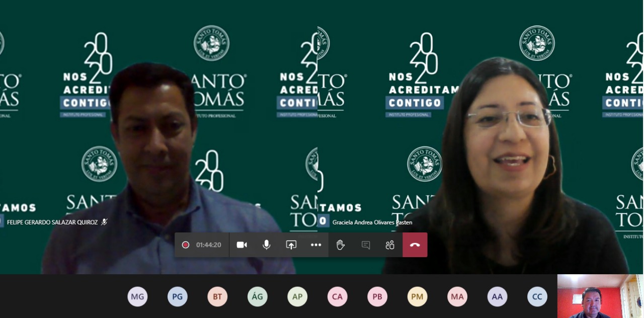Open the more actions ellipsis menu

click(316, 245)
